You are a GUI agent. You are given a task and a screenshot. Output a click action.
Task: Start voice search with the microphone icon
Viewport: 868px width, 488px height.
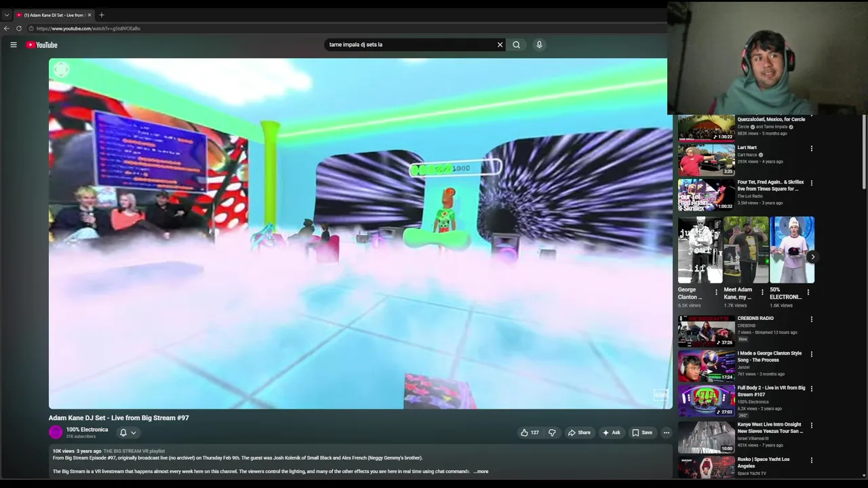(539, 45)
